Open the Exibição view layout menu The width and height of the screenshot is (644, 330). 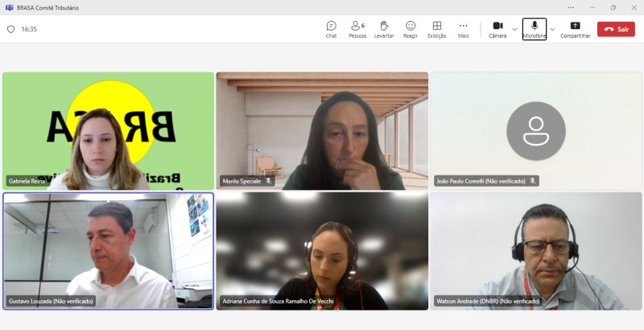click(x=437, y=29)
